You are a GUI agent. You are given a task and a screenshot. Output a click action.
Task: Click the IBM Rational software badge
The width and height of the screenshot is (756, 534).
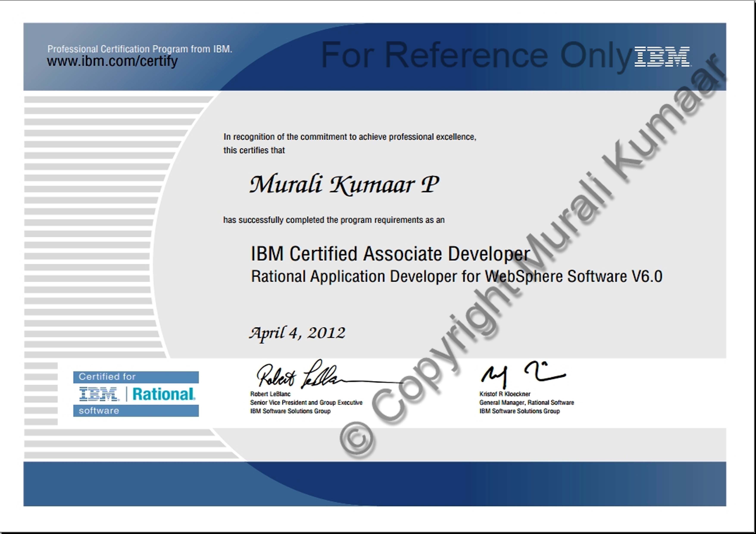(x=136, y=394)
